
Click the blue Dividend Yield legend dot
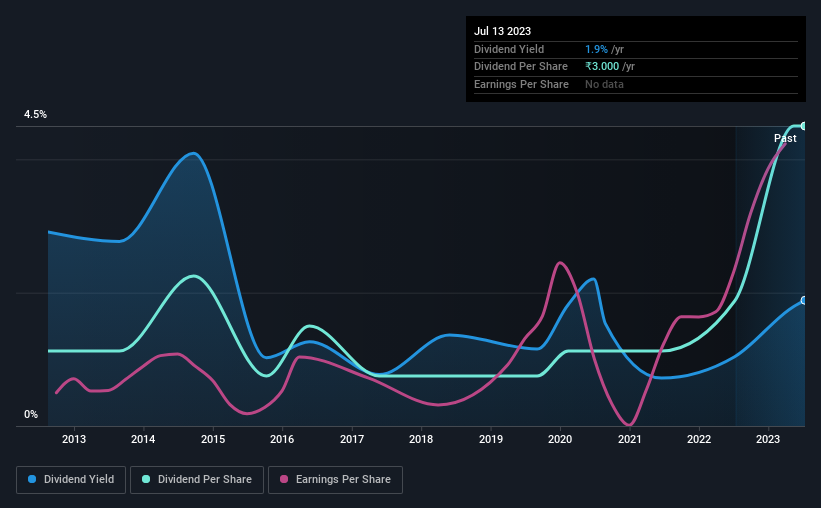[32, 479]
